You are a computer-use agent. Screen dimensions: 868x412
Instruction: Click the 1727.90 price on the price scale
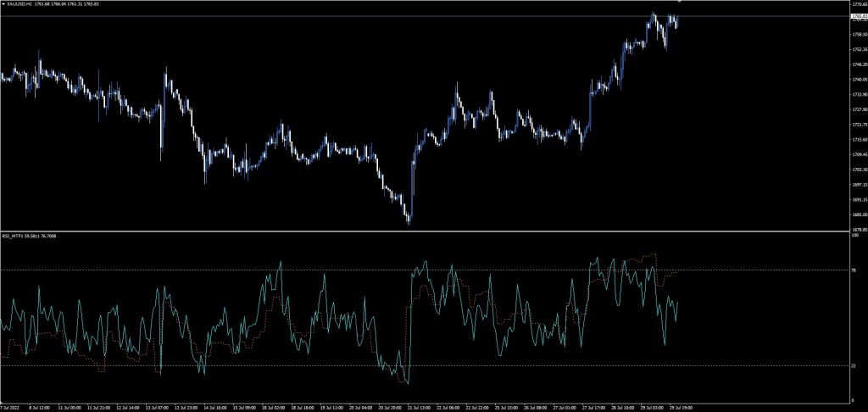click(x=858, y=109)
